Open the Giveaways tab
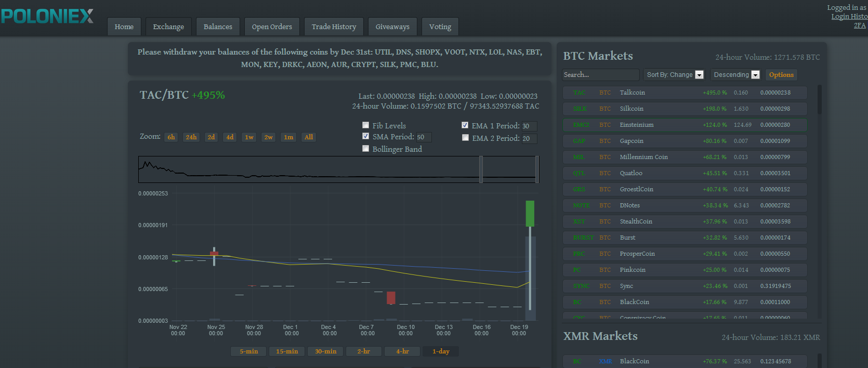The width and height of the screenshot is (868, 368). (x=392, y=27)
